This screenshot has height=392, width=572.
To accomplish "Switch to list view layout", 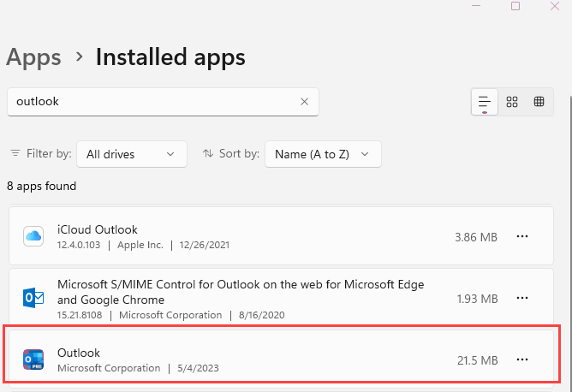I will click(x=485, y=101).
